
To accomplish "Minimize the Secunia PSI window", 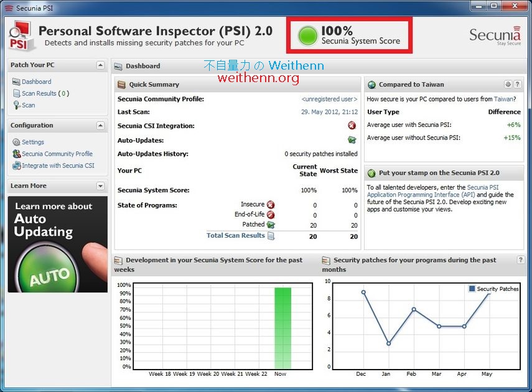I will point(478,6).
